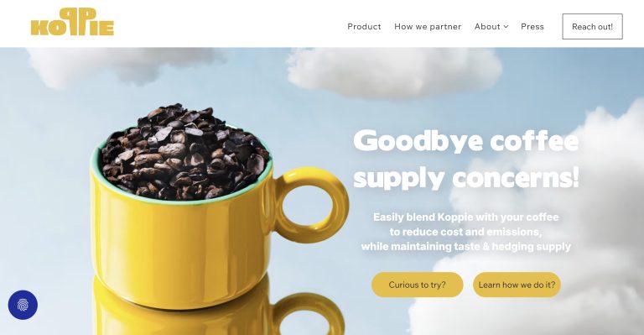Go to How we partner page
This screenshot has height=335, width=644.
(x=428, y=27)
